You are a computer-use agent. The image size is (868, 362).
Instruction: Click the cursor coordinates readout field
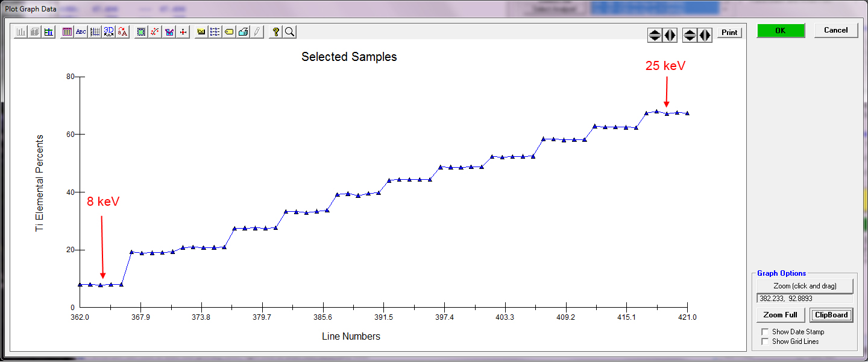804,299
